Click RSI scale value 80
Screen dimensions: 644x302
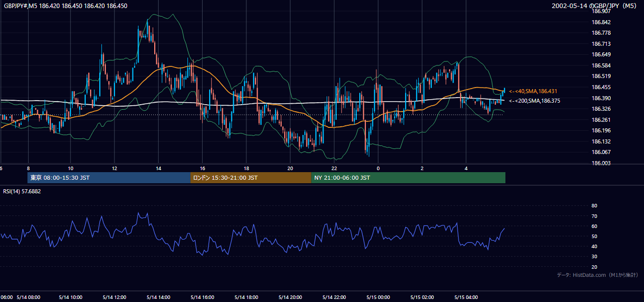pos(594,206)
